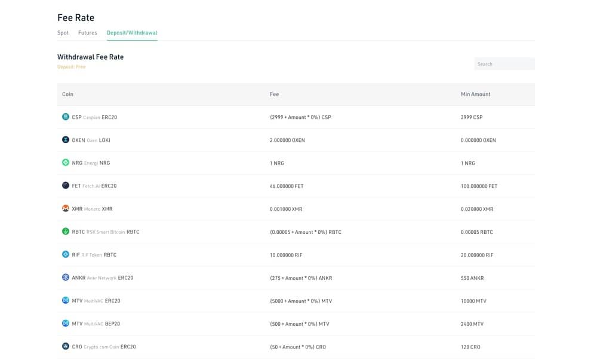Click the fee '(275 + Amount * 0%) ANKR'
Image resolution: width=597 pixels, height=364 pixels.
coord(301,278)
